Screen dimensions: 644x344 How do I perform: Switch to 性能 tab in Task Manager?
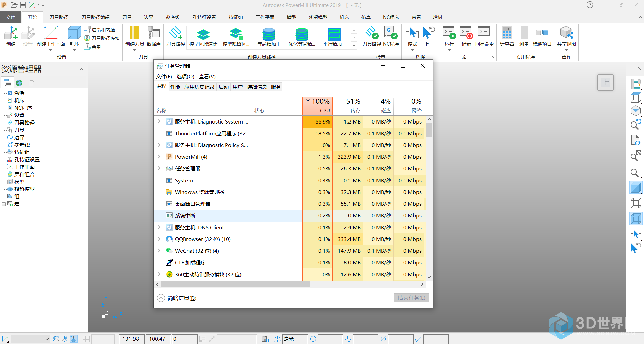coord(175,87)
